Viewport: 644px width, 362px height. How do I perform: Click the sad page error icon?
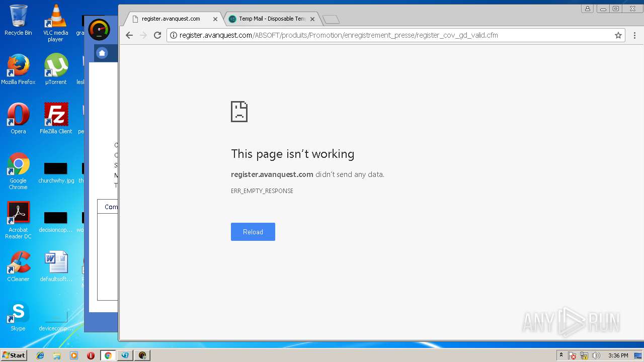pos(239,112)
